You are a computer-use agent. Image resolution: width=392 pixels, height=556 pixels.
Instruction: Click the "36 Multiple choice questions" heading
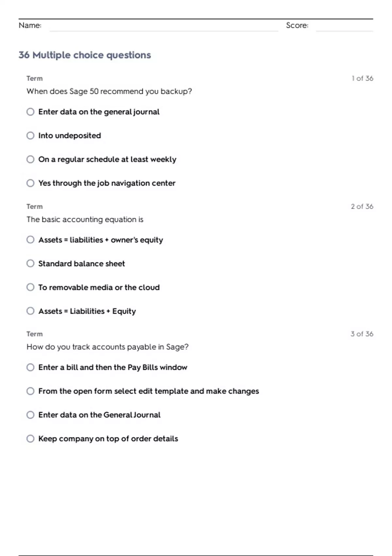click(x=85, y=55)
